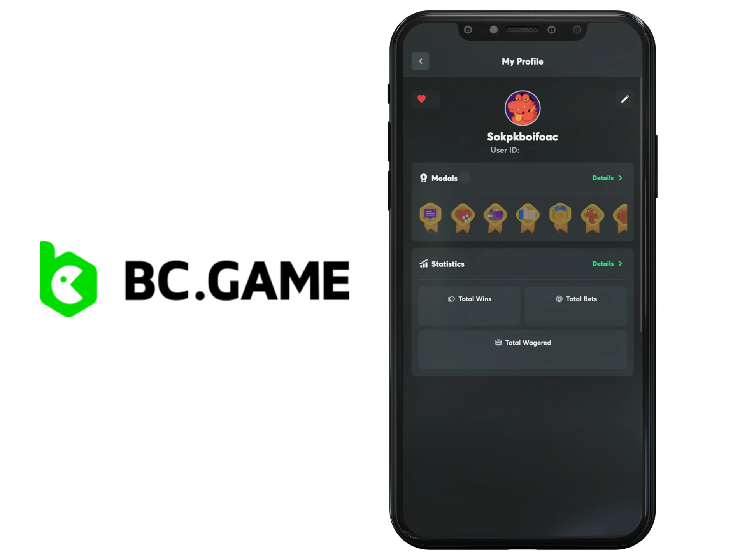747x560 pixels.
Task: Click the back navigation arrow icon
Action: (421, 61)
